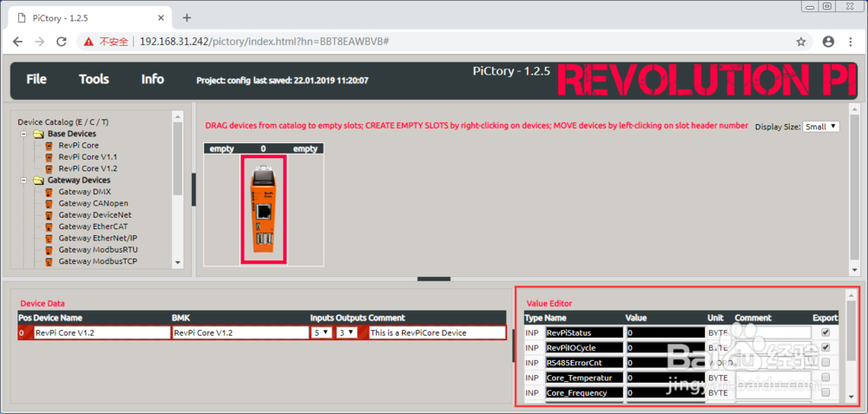868x414 pixels.
Task: Edit the RevPiStatus name field
Action: pyautogui.click(x=584, y=332)
